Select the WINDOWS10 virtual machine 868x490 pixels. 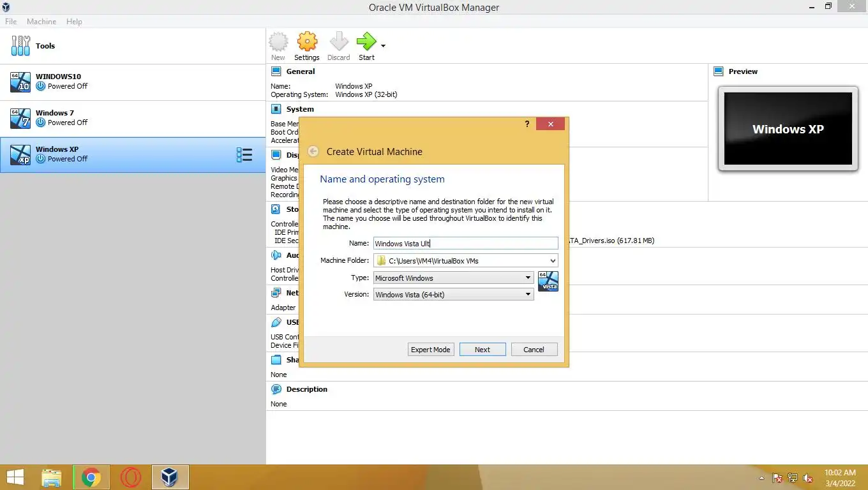(133, 82)
